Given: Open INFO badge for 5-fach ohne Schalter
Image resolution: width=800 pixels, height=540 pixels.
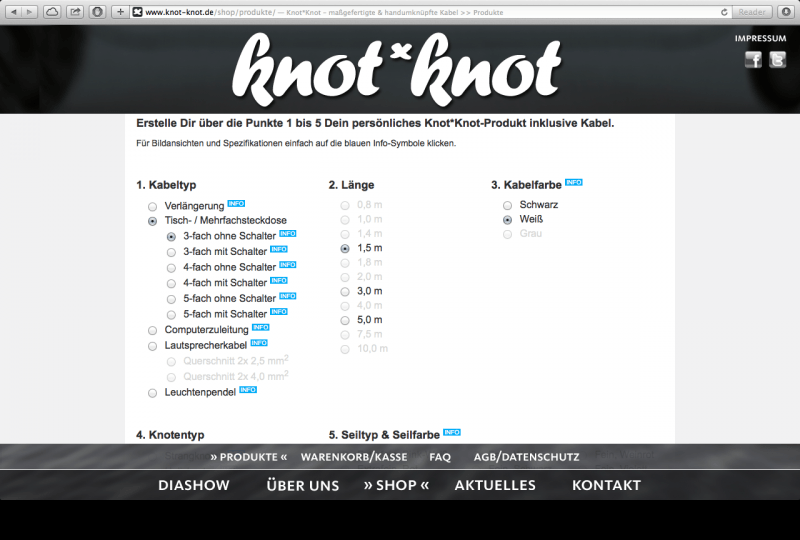Looking at the screenshot, I should pyautogui.click(x=288, y=296).
